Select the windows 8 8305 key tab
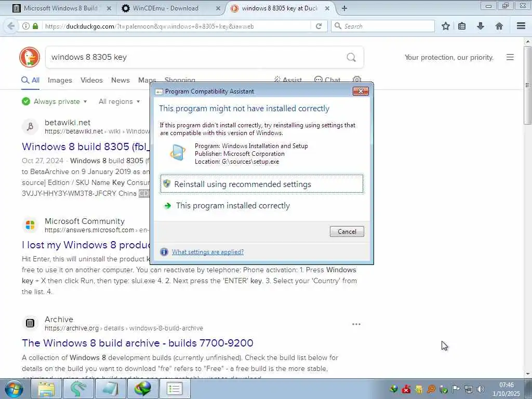This screenshot has height=399, width=532. pos(280,8)
